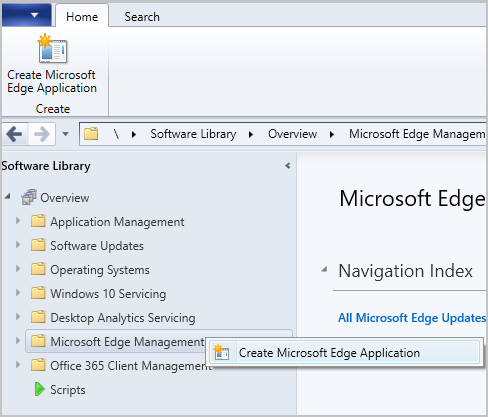Viewport: 488px width, 417px height.
Task: Select Scripts in the tree
Action: click(68, 390)
